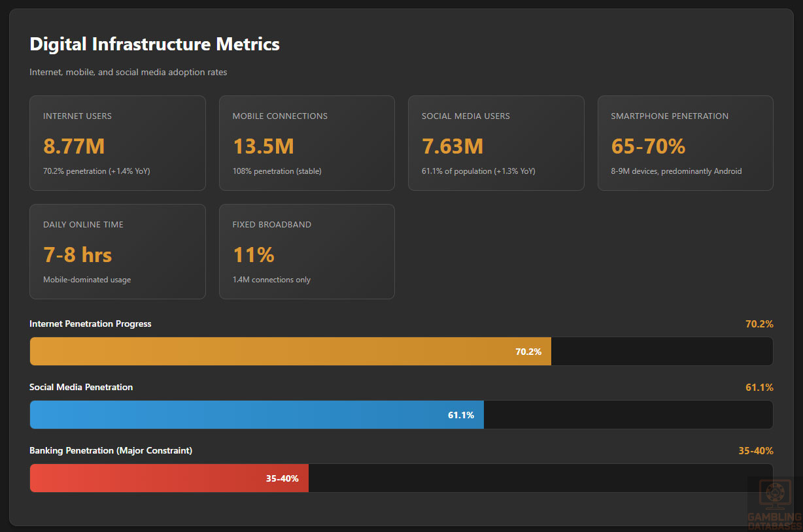This screenshot has width=803, height=532.
Task: Click the 13.5M mobile connections value
Action: click(263, 146)
